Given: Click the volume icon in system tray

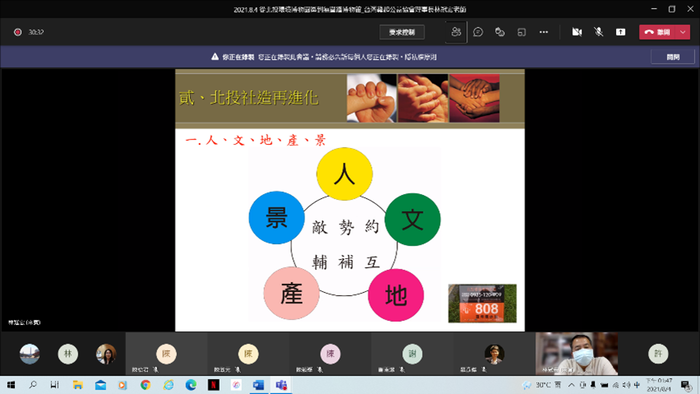Looking at the screenshot, I should [x=626, y=385].
